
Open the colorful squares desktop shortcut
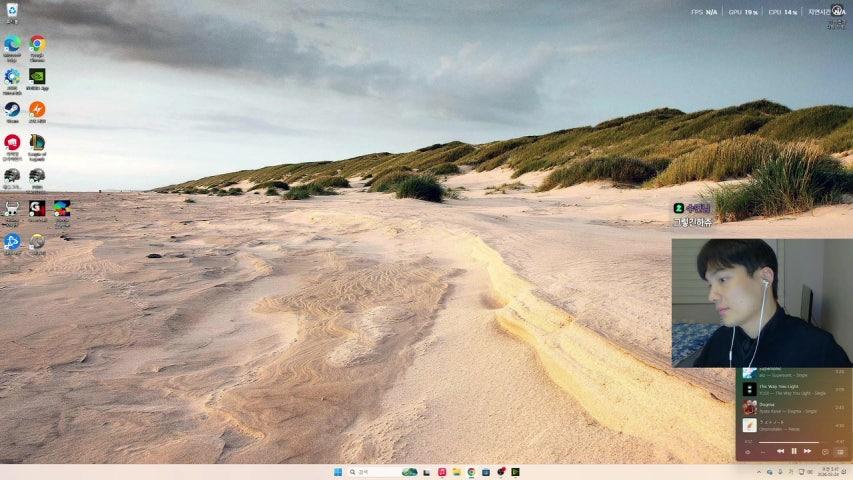(62, 213)
